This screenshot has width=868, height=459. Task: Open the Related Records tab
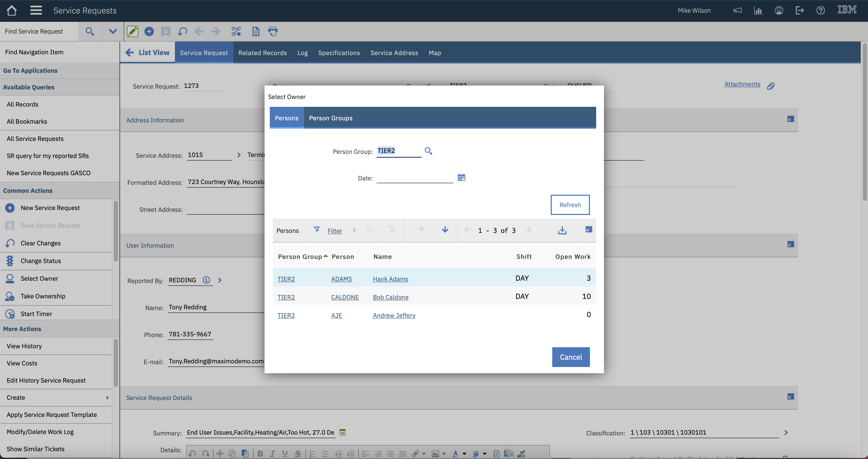262,53
